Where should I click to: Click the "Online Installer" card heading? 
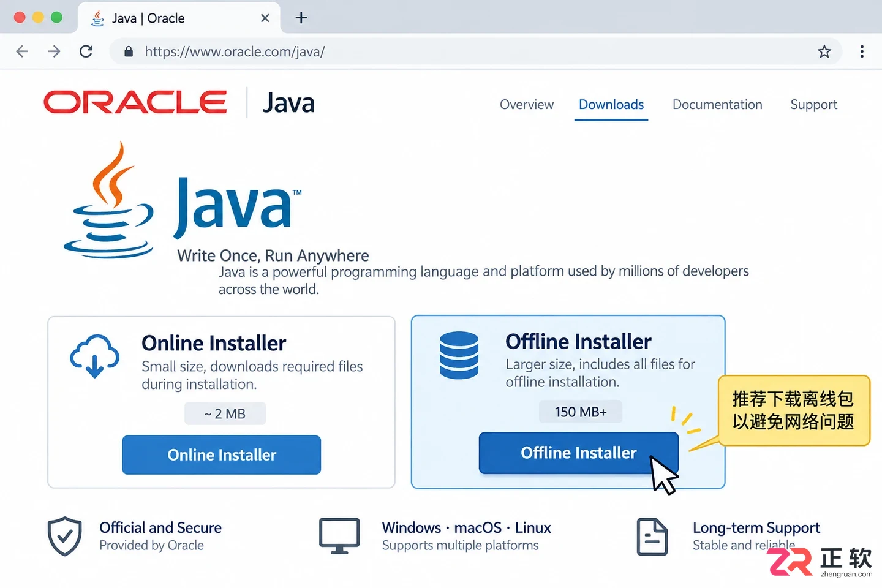(214, 343)
